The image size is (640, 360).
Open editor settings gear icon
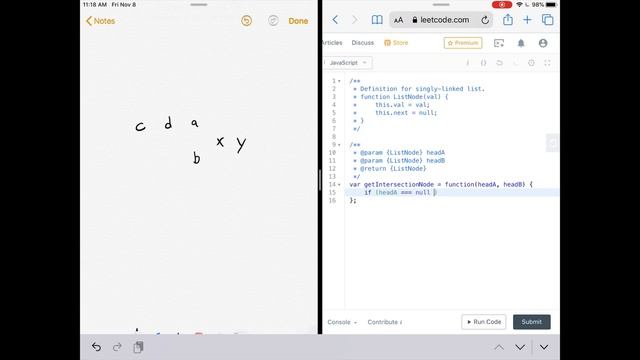coord(531,63)
